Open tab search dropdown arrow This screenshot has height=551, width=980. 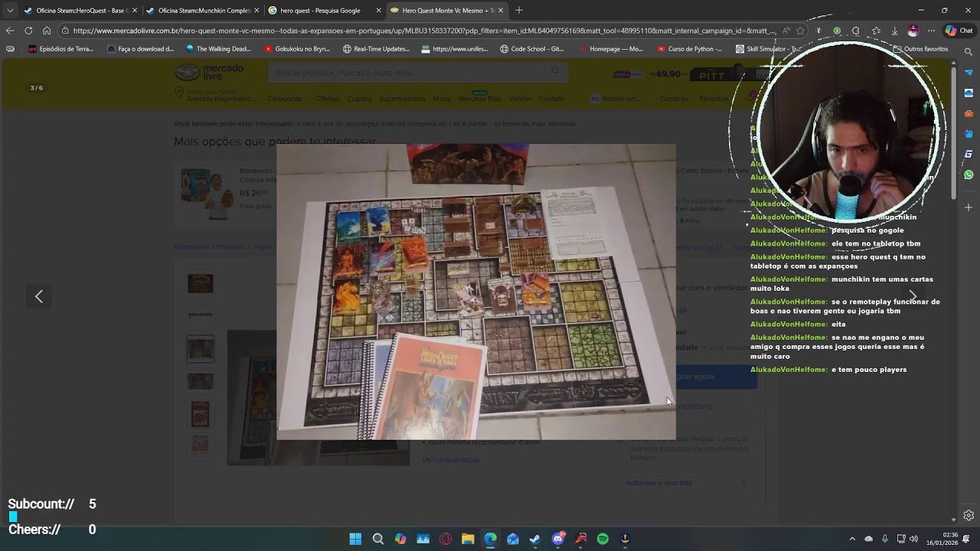10,11
